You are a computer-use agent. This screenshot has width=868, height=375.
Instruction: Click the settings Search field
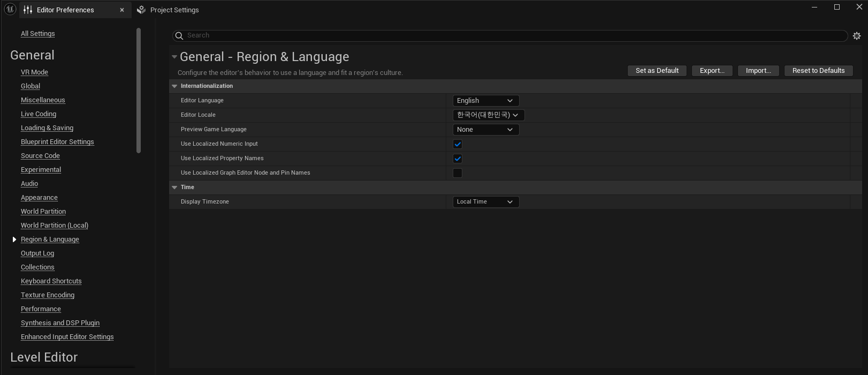[x=510, y=36]
